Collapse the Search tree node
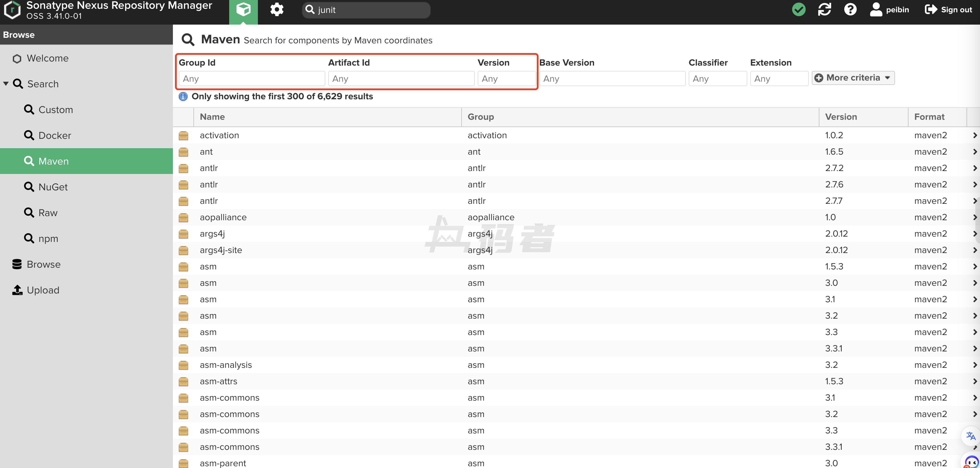 click(6, 84)
